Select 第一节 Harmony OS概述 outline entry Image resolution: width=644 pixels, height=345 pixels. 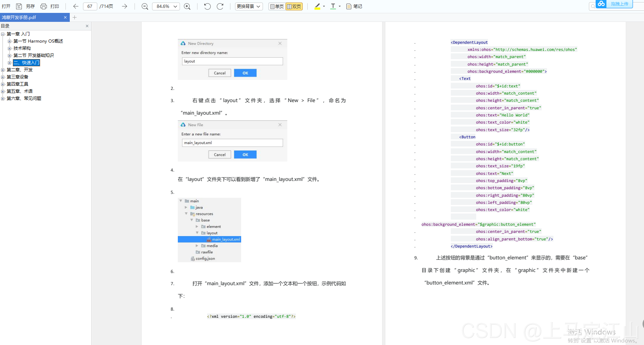click(x=38, y=41)
